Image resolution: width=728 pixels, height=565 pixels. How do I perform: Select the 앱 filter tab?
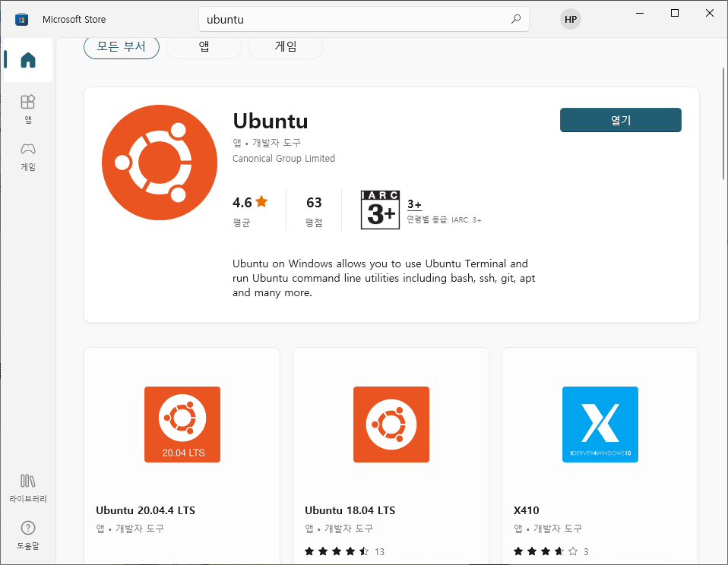coord(204,47)
